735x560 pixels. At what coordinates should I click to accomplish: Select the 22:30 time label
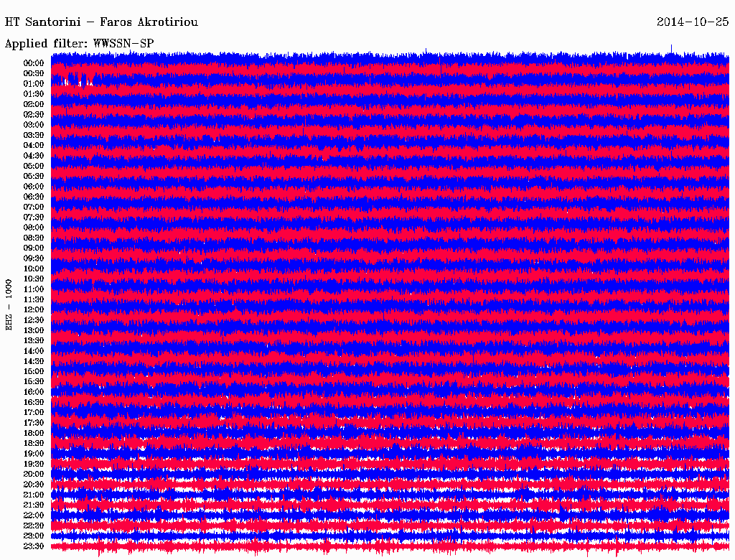click(x=34, y=526)
